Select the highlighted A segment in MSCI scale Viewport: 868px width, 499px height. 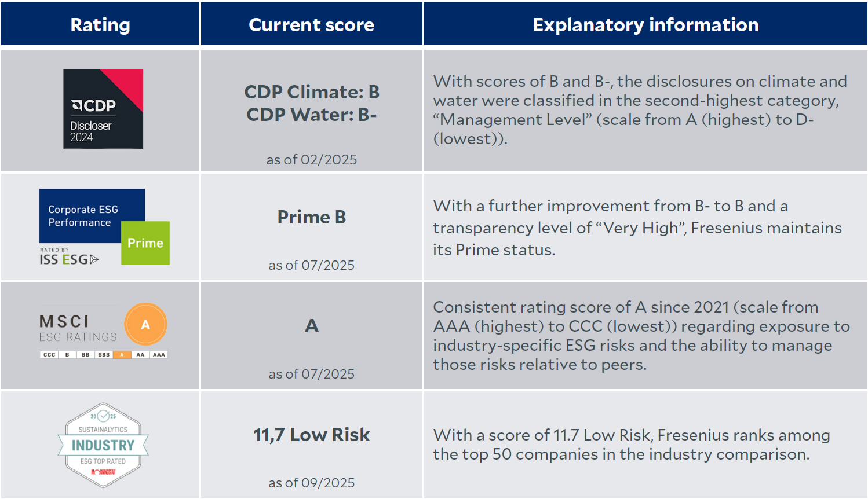tap(122, 355)
